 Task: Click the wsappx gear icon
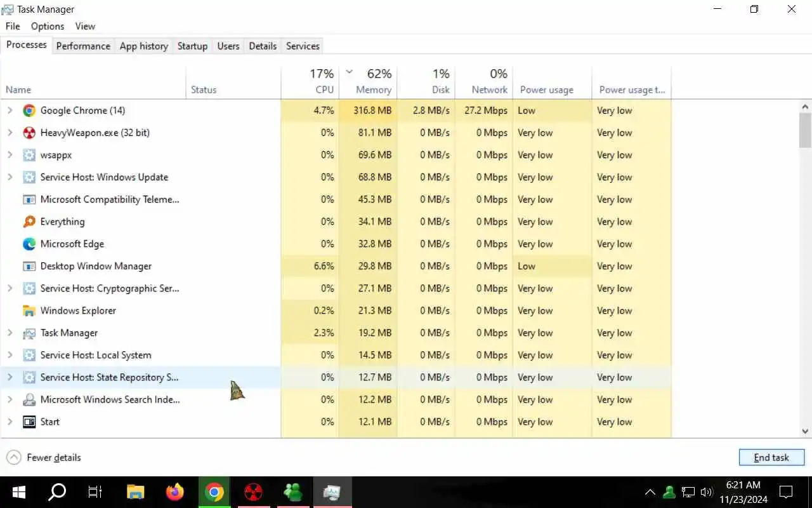pyautogui.click(x=29, y=155)
